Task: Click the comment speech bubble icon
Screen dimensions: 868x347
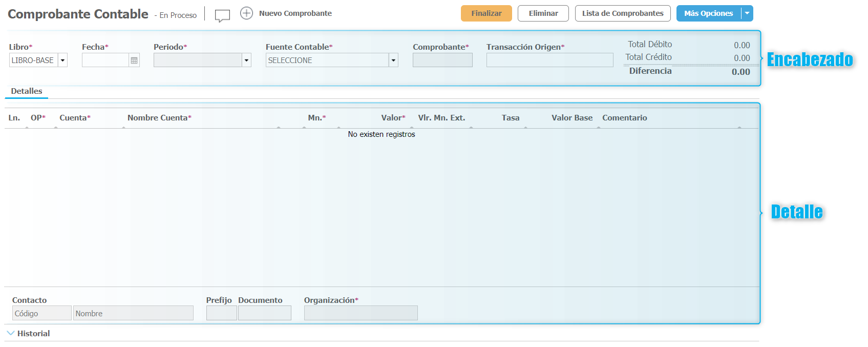Action: point(222,15)
